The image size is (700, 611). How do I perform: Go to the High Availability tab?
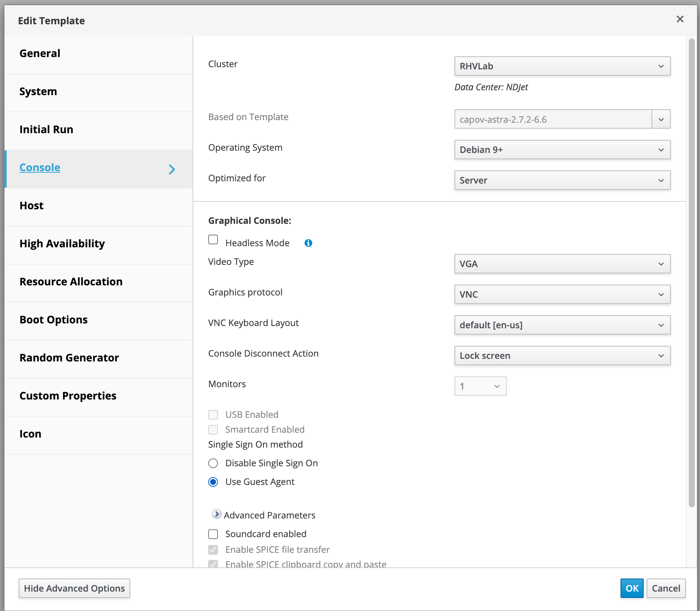(x=62, y=244)
